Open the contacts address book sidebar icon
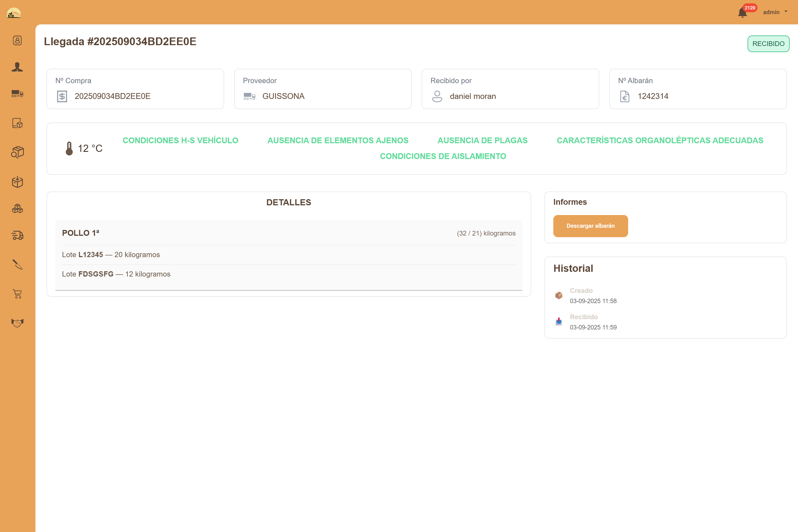Viewport: 798px width, 532px height. 17,40
